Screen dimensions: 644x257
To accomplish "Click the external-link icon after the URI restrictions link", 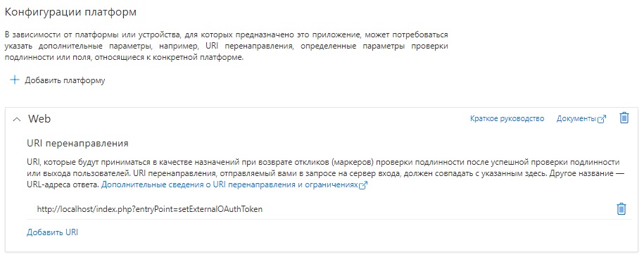I will [362, 185].
